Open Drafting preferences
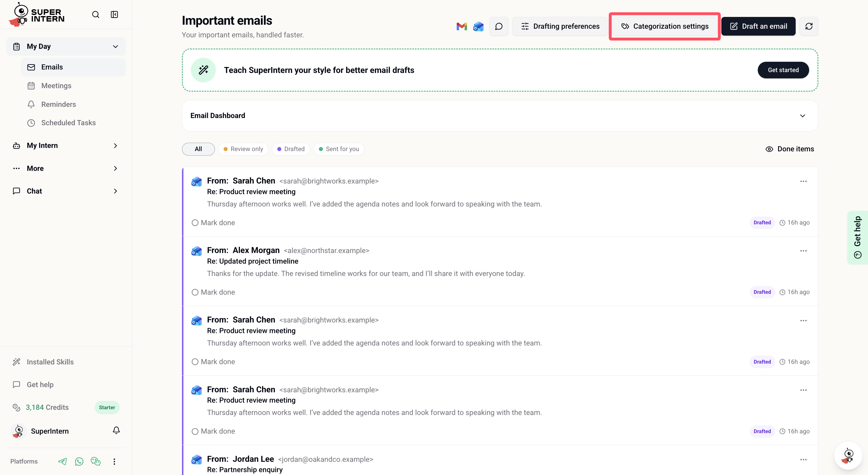Image resolution: width=868 pixels, height=475 pixels. click(560, 26)
